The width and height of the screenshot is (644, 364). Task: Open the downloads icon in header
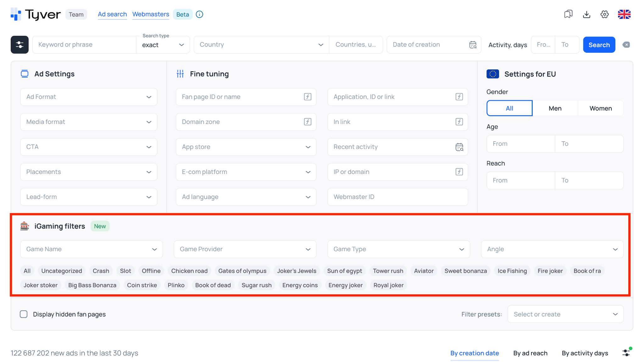[586, 14]
